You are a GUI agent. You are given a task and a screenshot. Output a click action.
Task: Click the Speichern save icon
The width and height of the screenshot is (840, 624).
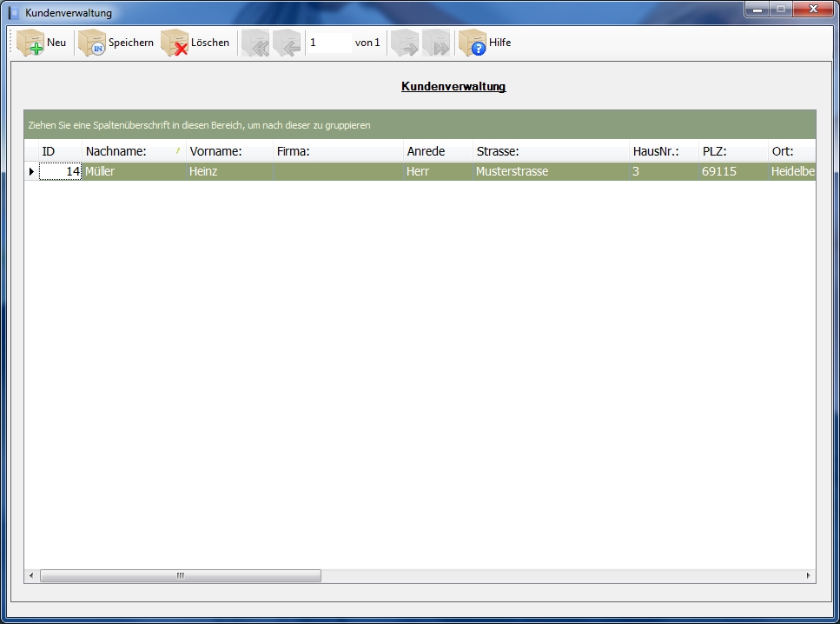91,43
